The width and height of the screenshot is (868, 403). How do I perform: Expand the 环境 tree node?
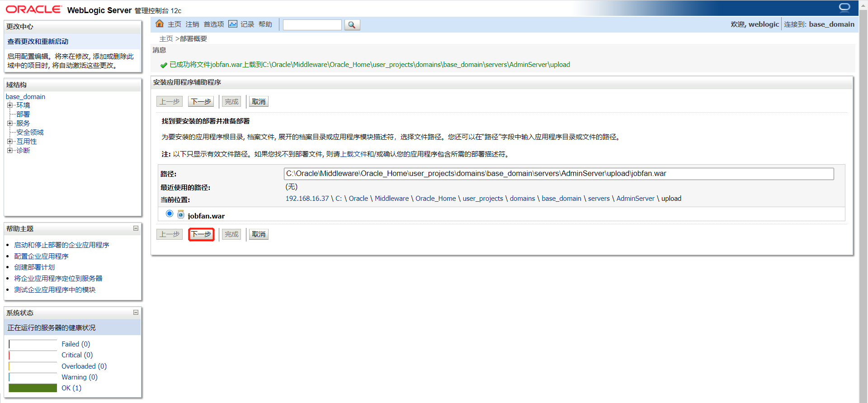pos(9,105)
